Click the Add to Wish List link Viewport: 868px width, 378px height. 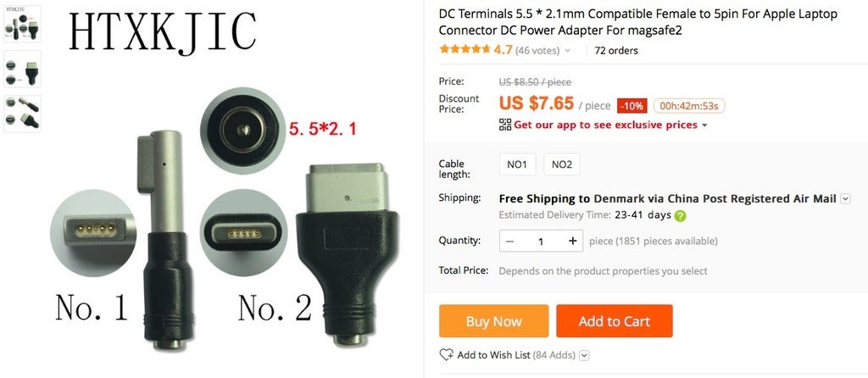pos(494,355)
